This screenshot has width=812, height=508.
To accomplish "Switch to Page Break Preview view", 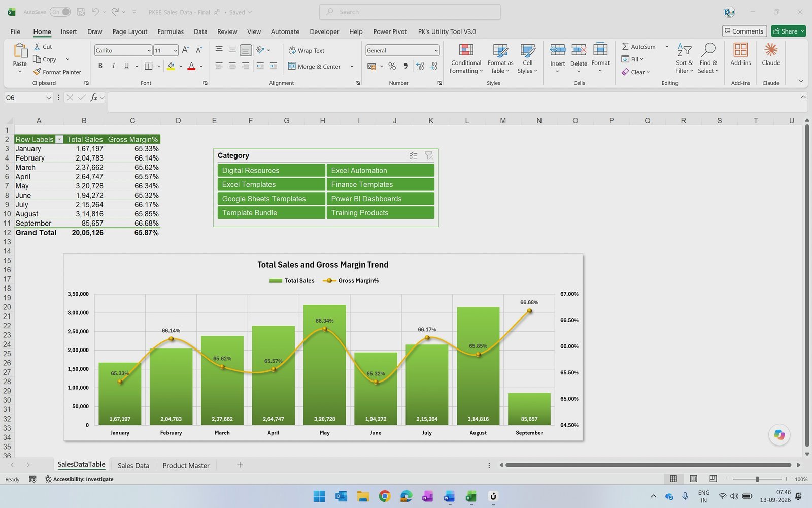I will pos(713,479).
